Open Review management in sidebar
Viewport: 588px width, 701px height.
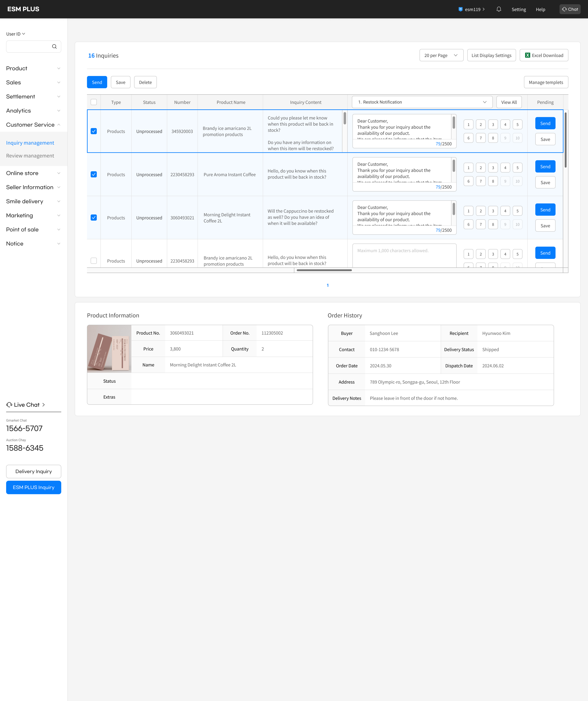click(30, 156)
